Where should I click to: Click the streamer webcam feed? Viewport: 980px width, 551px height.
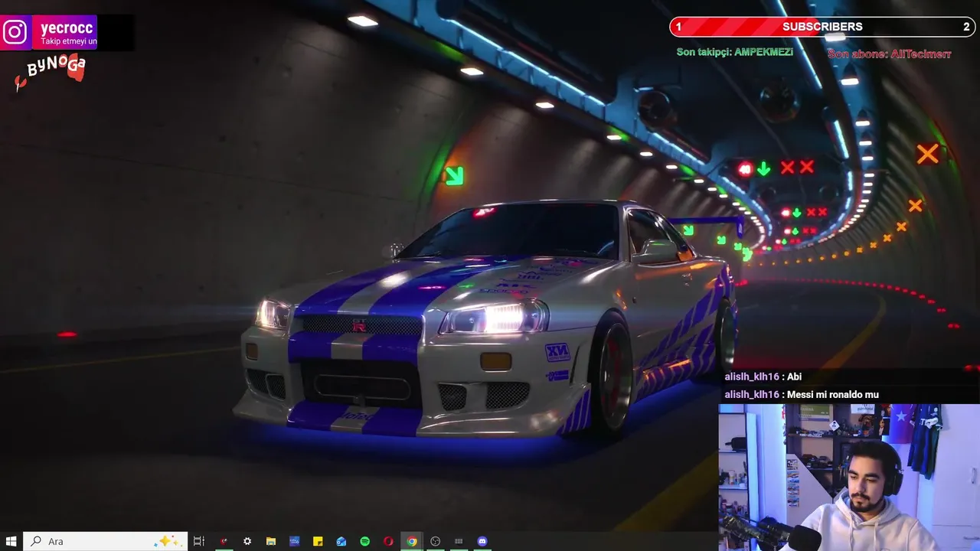coord(849,478)
